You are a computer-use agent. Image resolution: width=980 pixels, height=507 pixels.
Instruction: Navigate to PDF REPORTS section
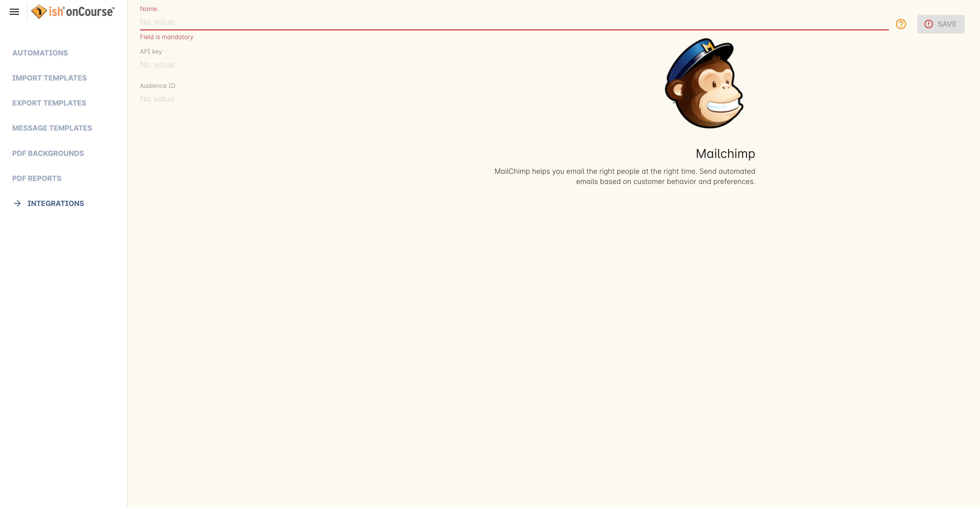(37, 178)
